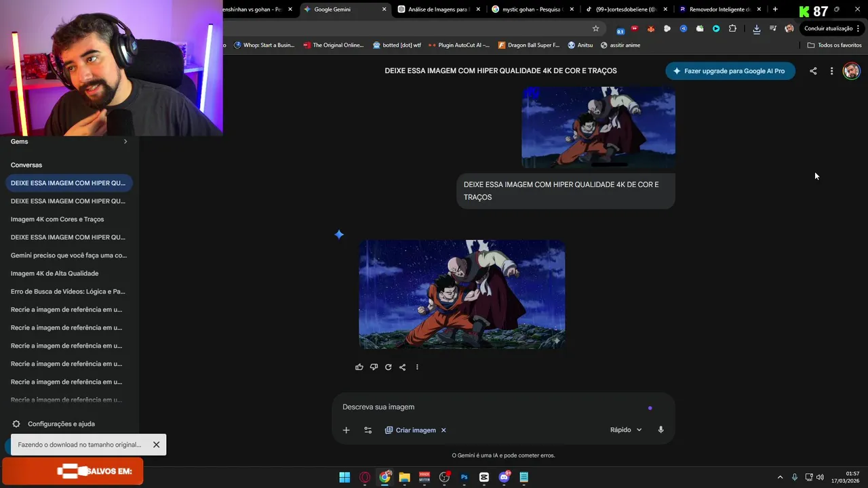Open CapCut from the taskbar
The image size is (868, 488).
(484, 477)
